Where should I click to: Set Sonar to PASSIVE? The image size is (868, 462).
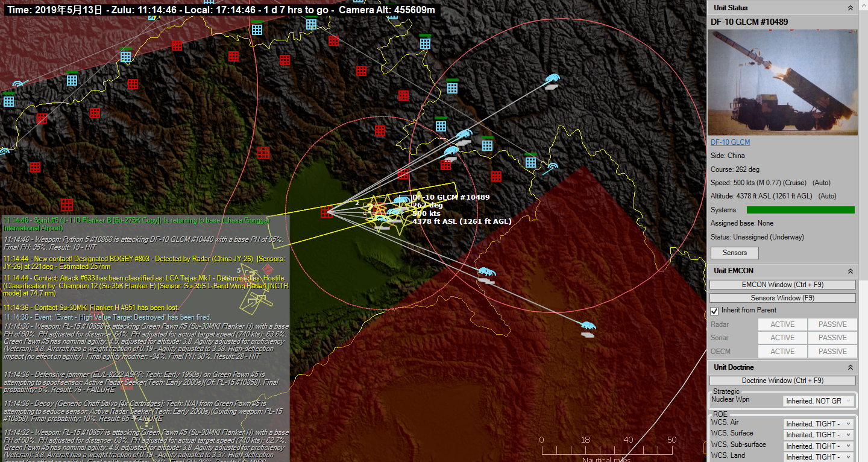832,338
